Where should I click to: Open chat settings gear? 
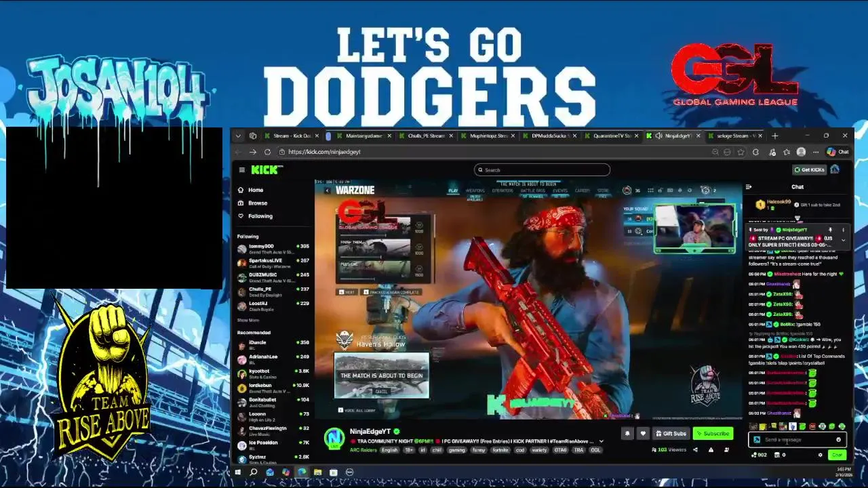click(820, 455)
